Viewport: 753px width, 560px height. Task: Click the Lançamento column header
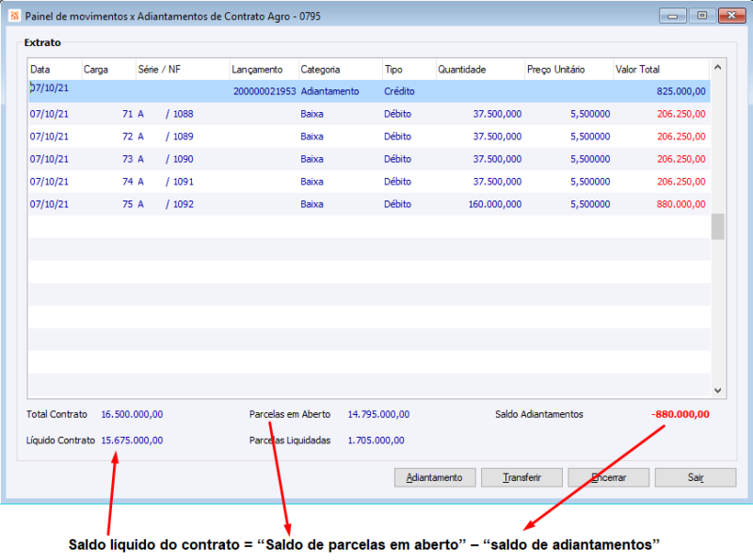coord(264,69)
